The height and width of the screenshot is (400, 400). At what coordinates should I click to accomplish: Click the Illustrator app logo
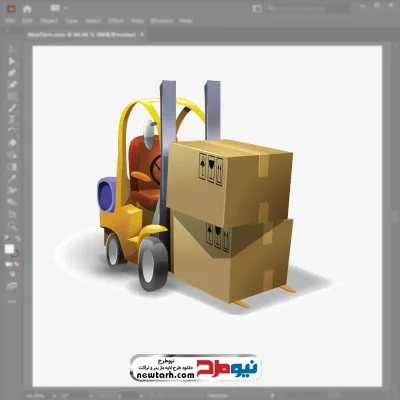pos(11,9)
